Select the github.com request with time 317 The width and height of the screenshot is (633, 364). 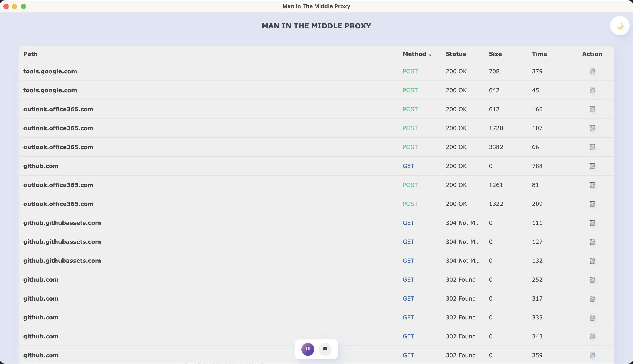click(41, 299)
